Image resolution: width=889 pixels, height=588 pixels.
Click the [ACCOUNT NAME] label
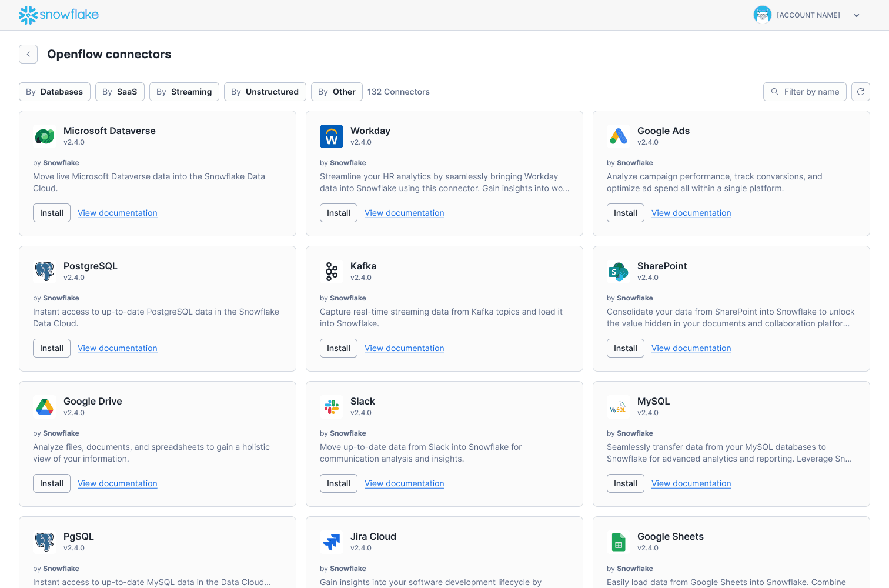coord(808,15)
